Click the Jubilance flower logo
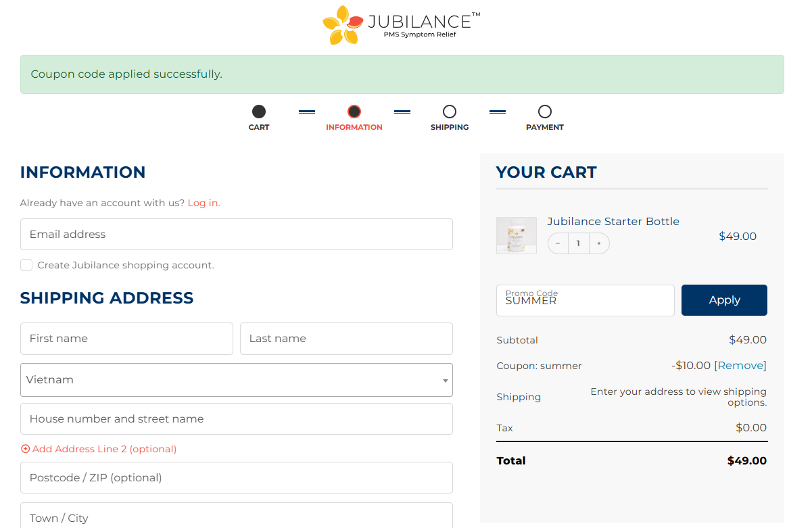 coord(344,25)
